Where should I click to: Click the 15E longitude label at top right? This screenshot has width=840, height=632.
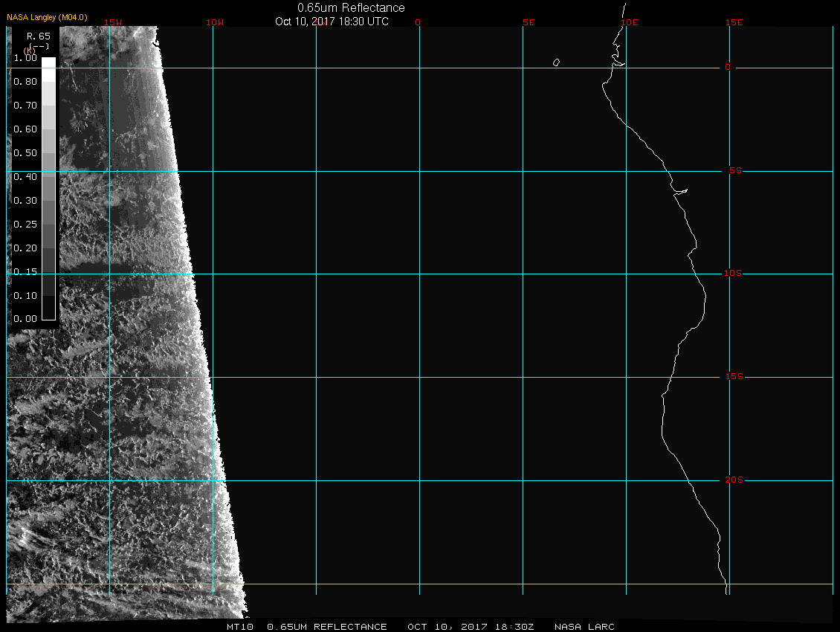click(x=734, y=22)
